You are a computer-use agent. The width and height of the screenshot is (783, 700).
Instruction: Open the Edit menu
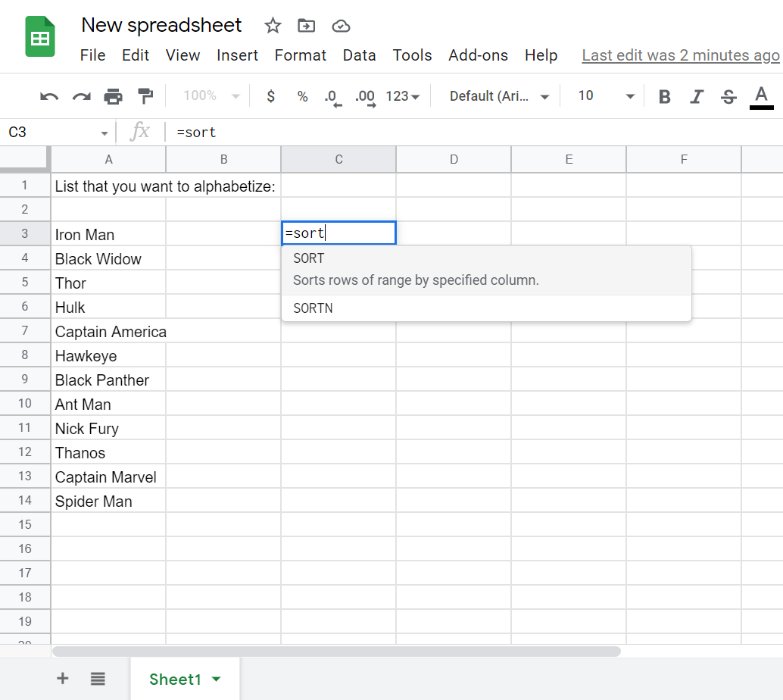pyautogui.click(x=136, y=55)
